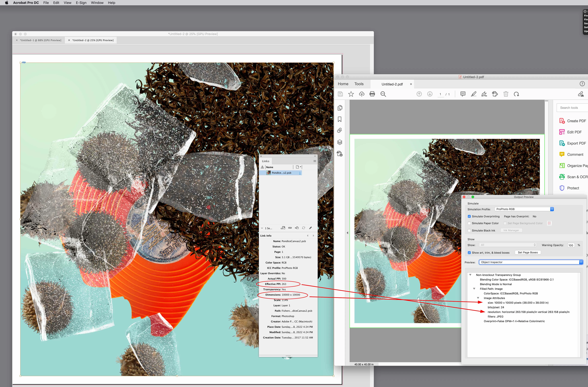Click the Edit Original pencil icon
This screenshot has width=588, height=387.
tap(310, 228)
